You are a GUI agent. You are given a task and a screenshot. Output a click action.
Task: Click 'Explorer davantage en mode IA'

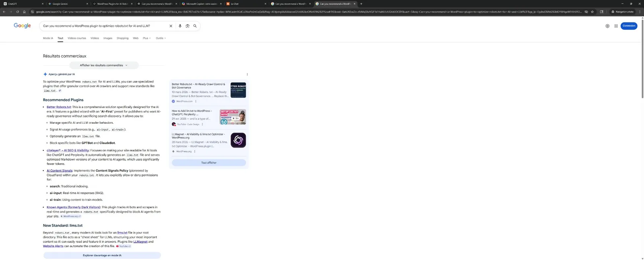(x=102, y=255)
